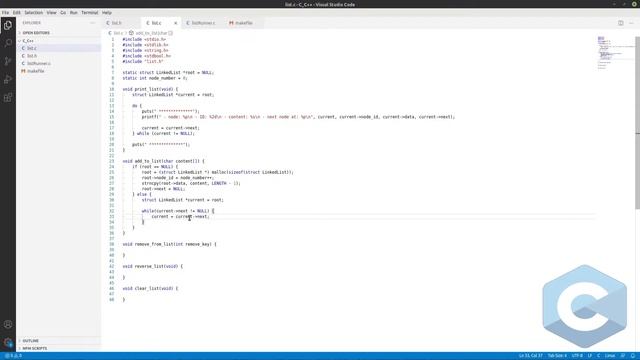Switch to the makefile editor tab
The height and width of the screenshot is (360, 640).
tap(243, 23)
